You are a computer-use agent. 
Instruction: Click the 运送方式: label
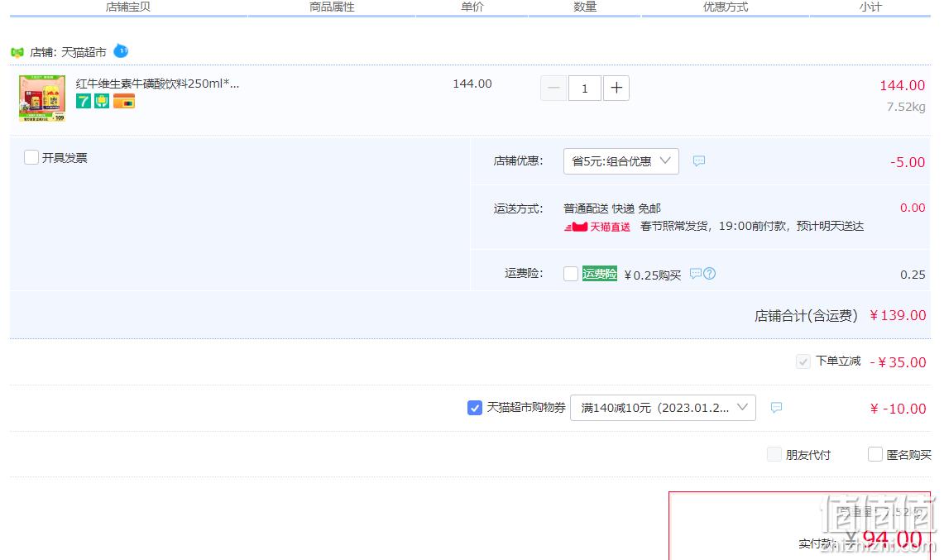pos(519,209)
